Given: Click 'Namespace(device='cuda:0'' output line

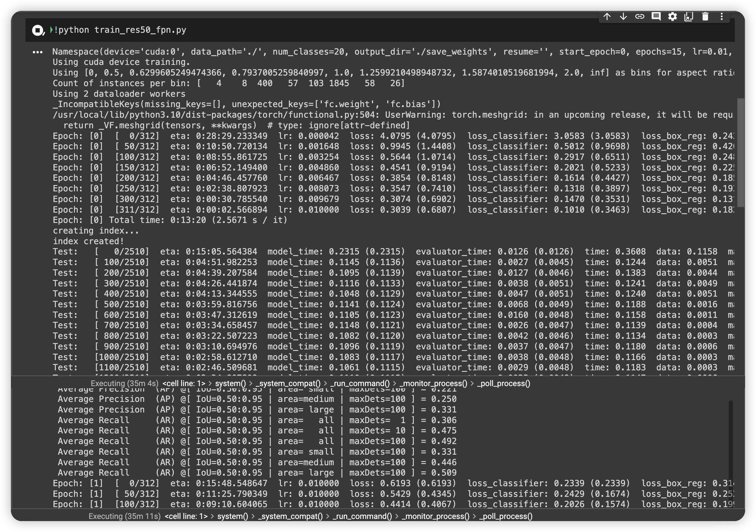Looking at the screenshot, I should (393, 52).
